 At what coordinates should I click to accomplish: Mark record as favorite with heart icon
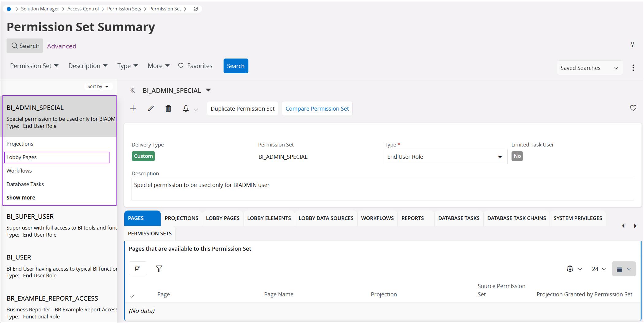coord(633,108)
